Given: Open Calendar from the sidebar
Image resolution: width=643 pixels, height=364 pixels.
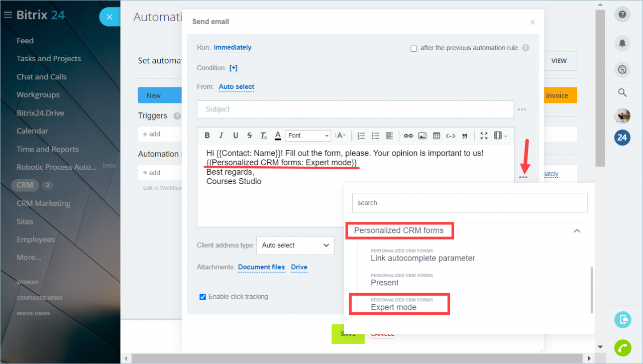Looking at the screenshot, I should pyautogui.click(x=32, y=131).
